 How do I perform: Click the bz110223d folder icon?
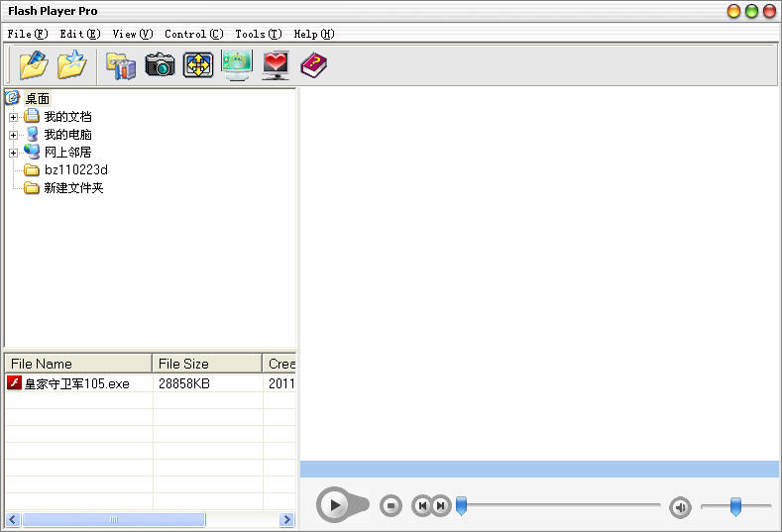pyautogui.click(x=32, y=170)
